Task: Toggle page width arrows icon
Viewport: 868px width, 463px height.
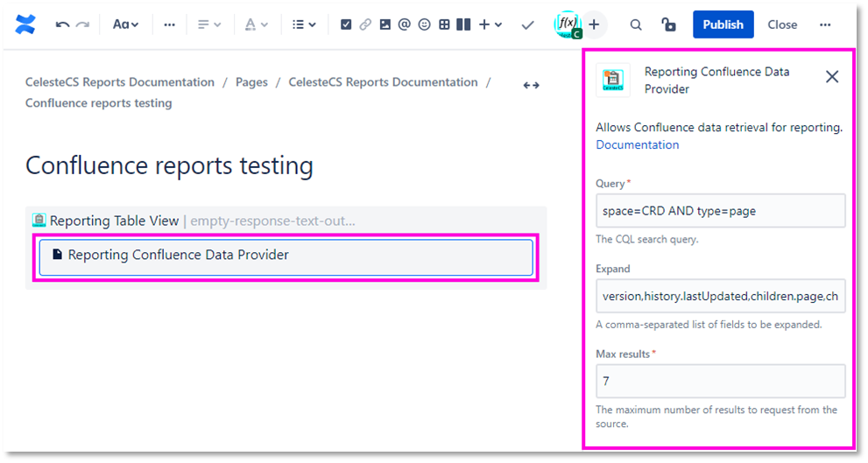Action: (532, 85)
